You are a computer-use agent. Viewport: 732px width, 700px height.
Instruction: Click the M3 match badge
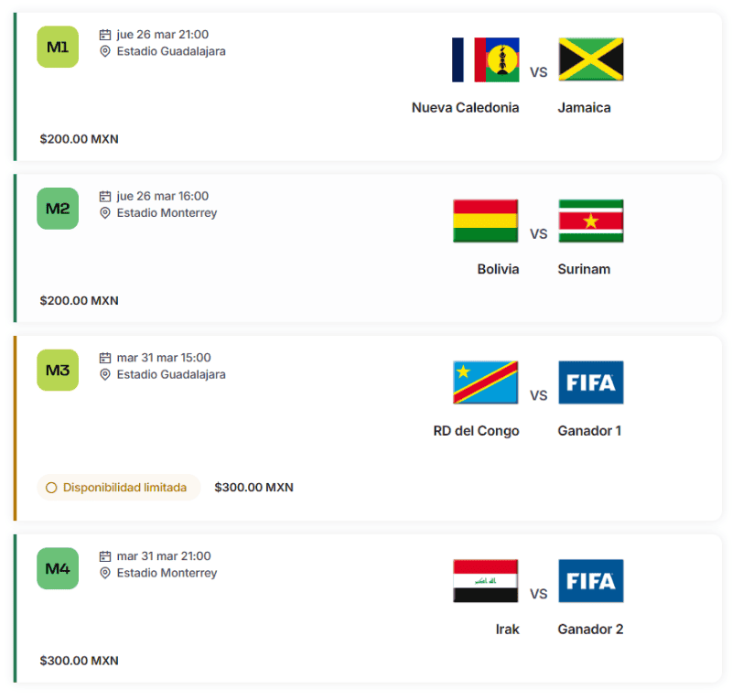(58, 370)
